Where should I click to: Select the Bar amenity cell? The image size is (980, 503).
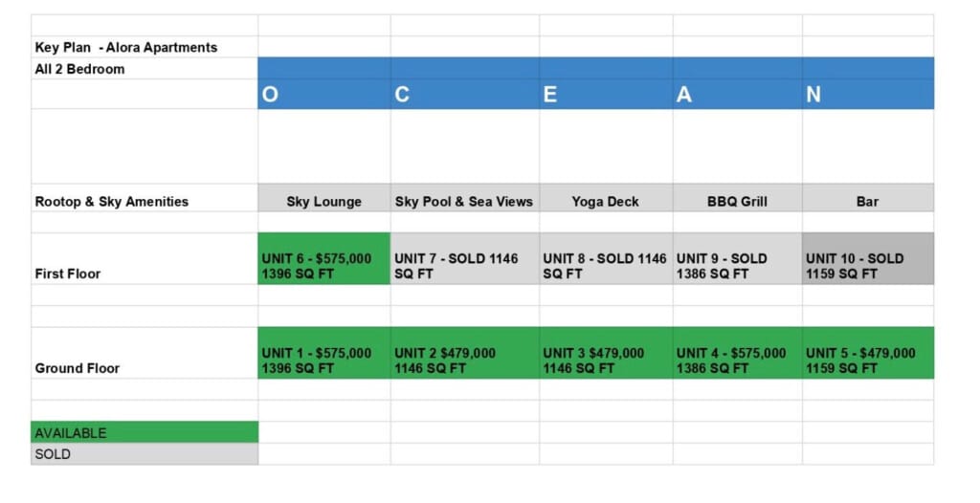(x=867, y=202)
